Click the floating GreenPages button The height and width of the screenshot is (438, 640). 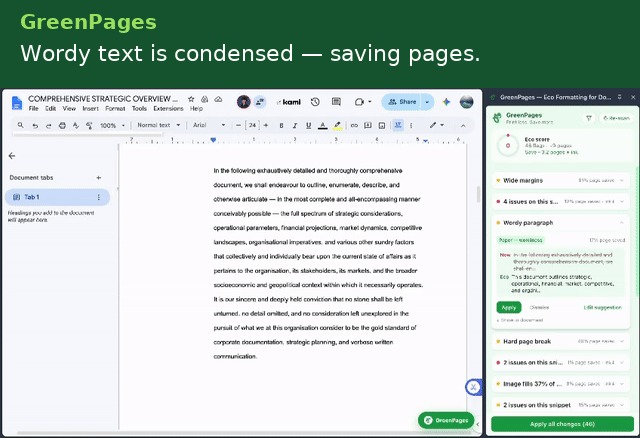click(446, 420)
